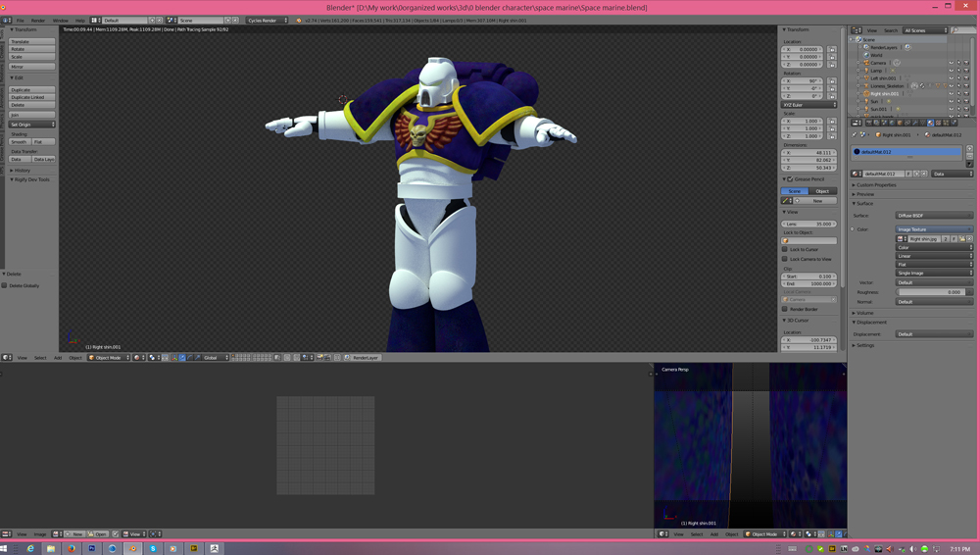Open the Add menu in 3D viewport header
Image resolution: width=980 pixels, height=555 pixels.
(x=58, y=357)
